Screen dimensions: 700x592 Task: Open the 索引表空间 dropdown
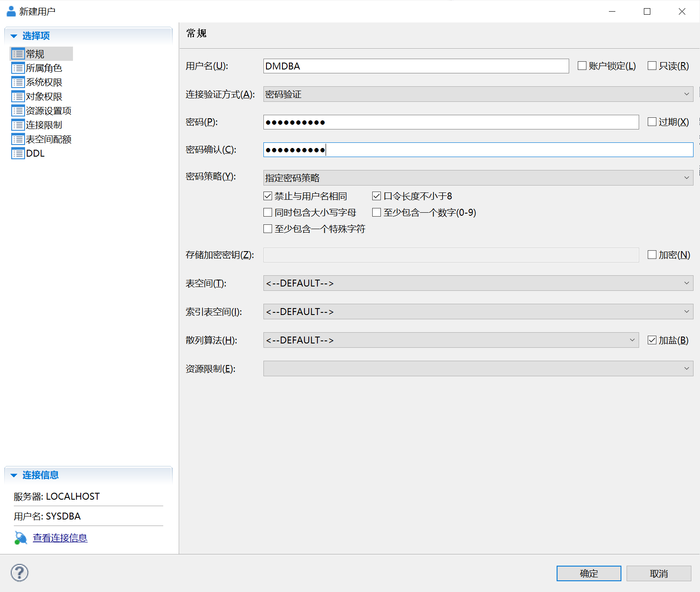point(478,312)
